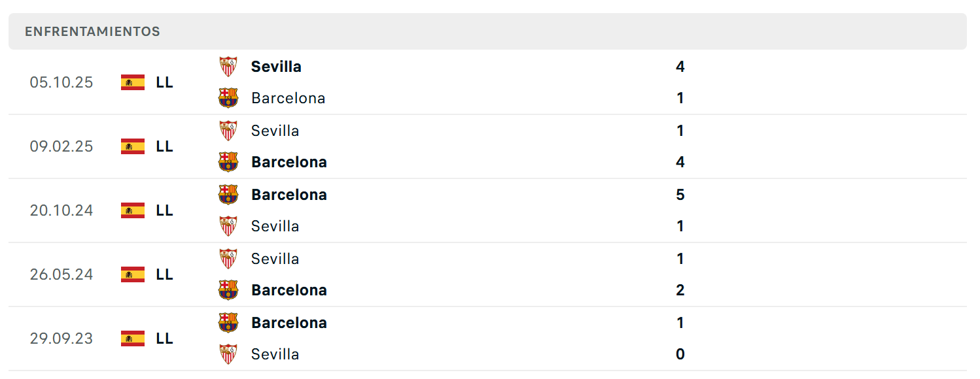Click Spain flag beside 05.10.25 date
Viewport: 980px width, 379px height.
(133, 82)
